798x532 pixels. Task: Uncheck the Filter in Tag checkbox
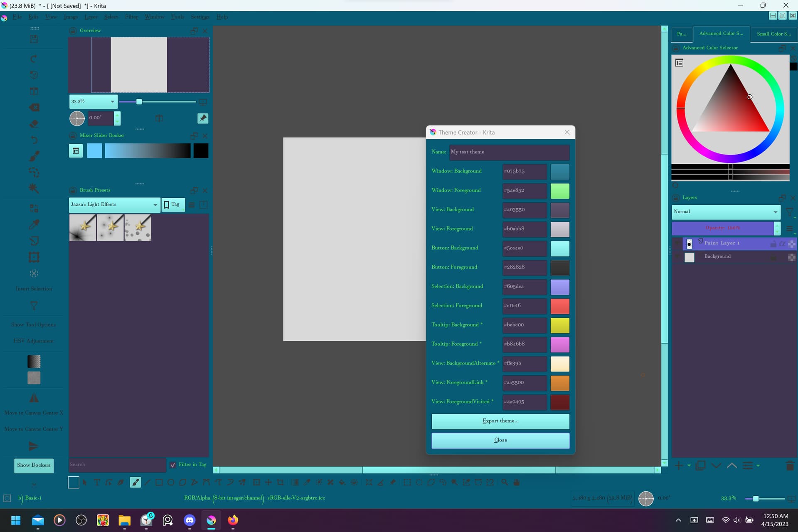[x=173, y=465]
